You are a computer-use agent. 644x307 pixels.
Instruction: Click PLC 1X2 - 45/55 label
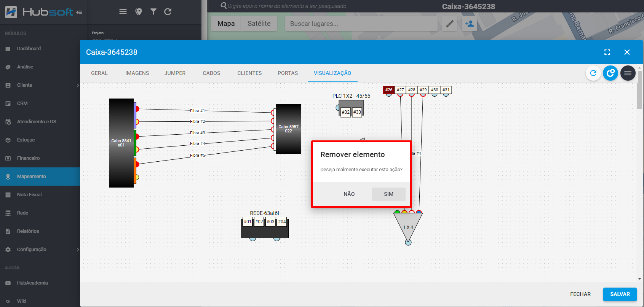tap(351, 96)
